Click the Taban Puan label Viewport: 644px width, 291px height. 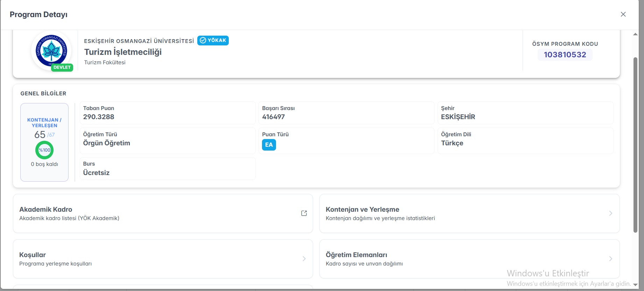(x=99, y=108)
